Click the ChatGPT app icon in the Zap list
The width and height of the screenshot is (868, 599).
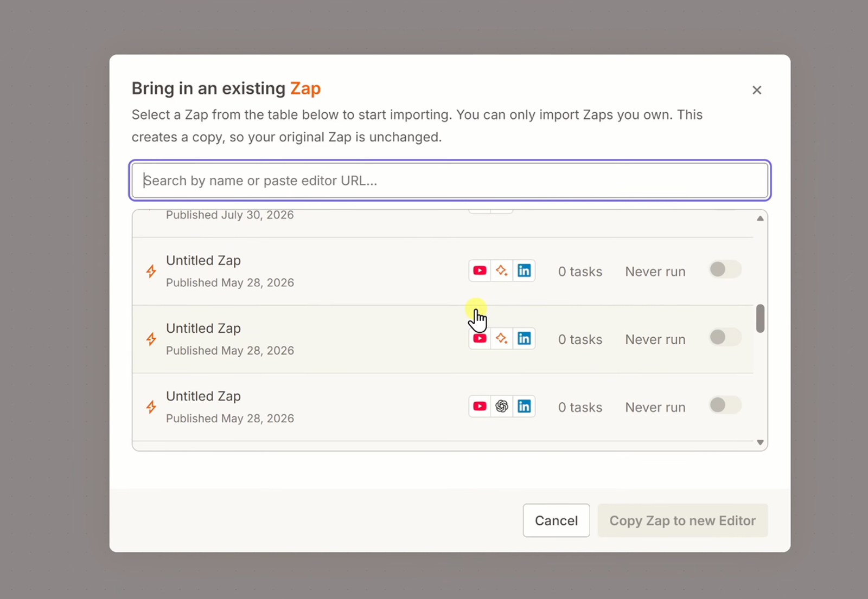click(x=502, y=406)
